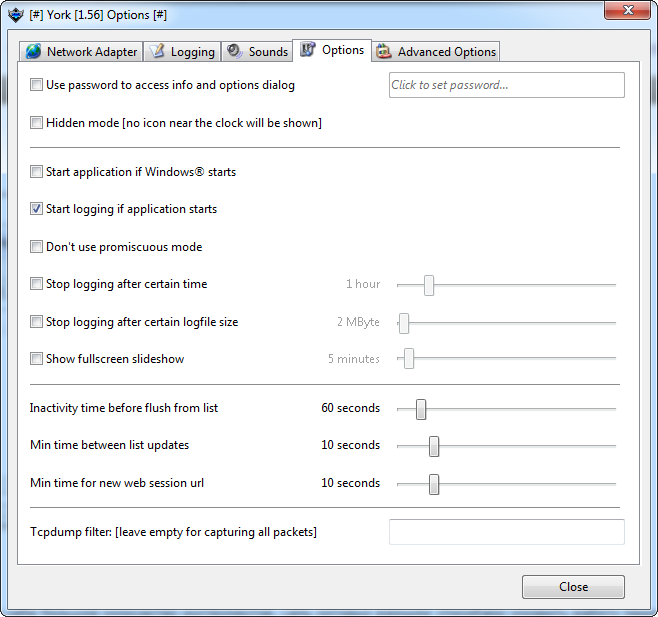The height and width of the screenshot is (617, 658).
Task: Click the set password input field
Action: [x=506, y=85]
